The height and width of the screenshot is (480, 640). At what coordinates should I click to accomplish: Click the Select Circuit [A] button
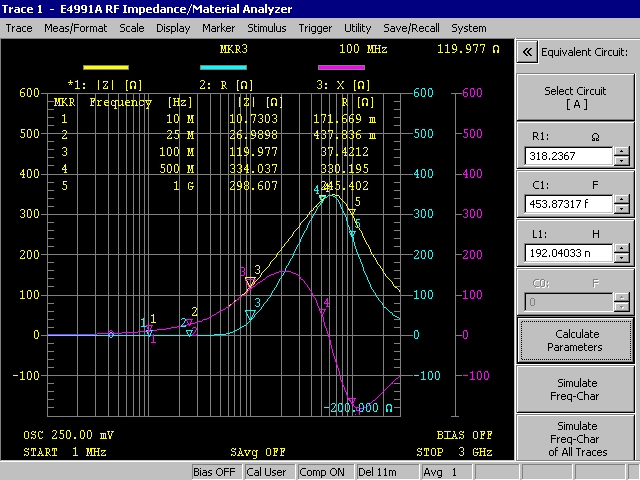(x=575, y=97)
